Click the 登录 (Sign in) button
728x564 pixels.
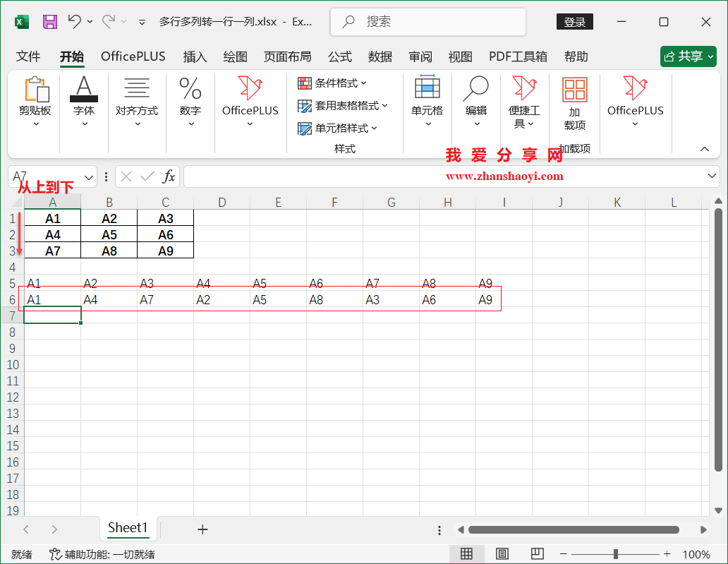pyautogui.click(x=574, y=22)
